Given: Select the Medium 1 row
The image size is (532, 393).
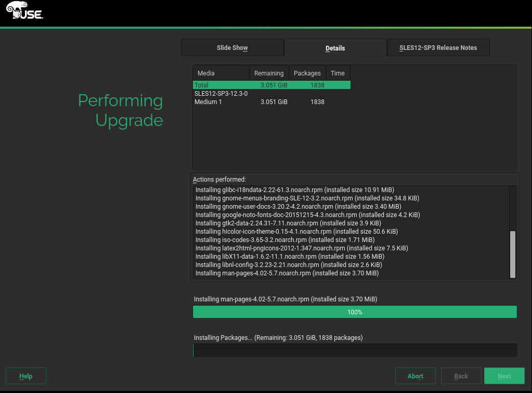Looking at the screenshot, I should (x=271, y=102).
